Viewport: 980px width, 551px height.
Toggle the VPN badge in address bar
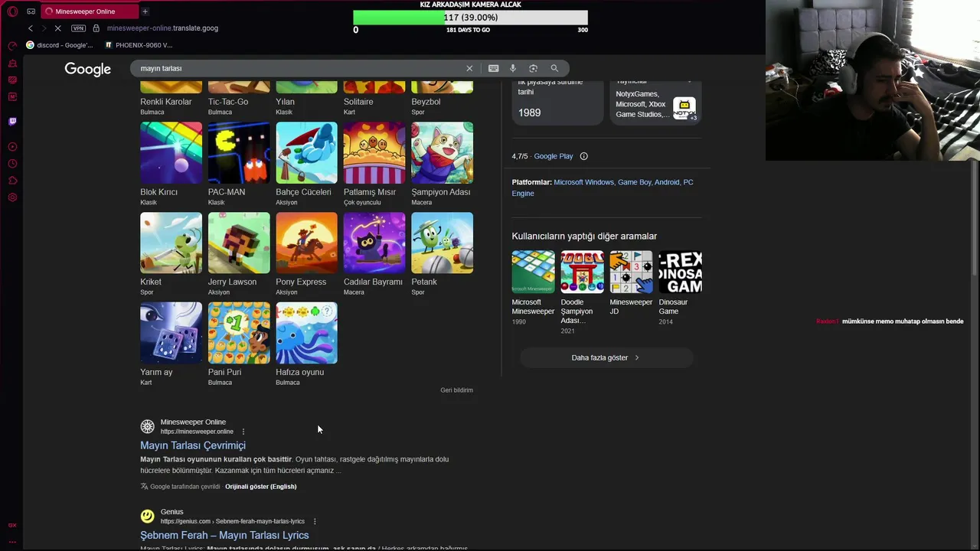78,28
